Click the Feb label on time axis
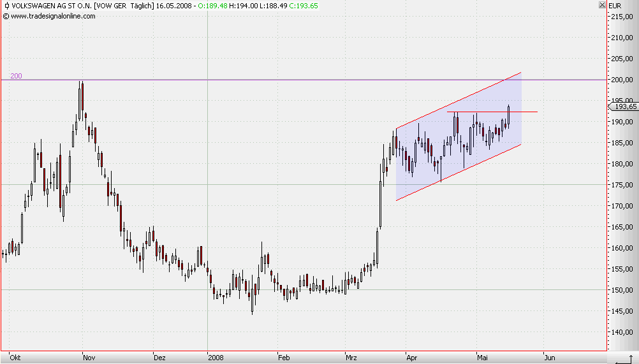The image size is (639, 364). coord(284,358)
